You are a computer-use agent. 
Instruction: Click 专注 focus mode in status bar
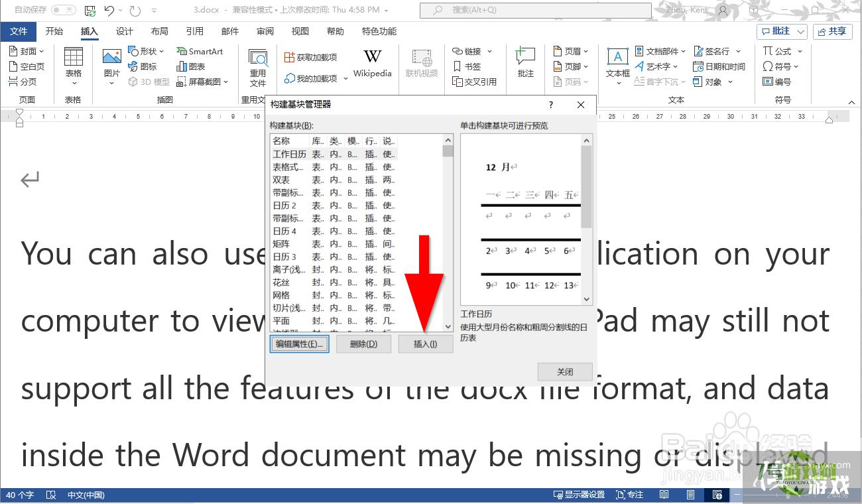[630, 495]
